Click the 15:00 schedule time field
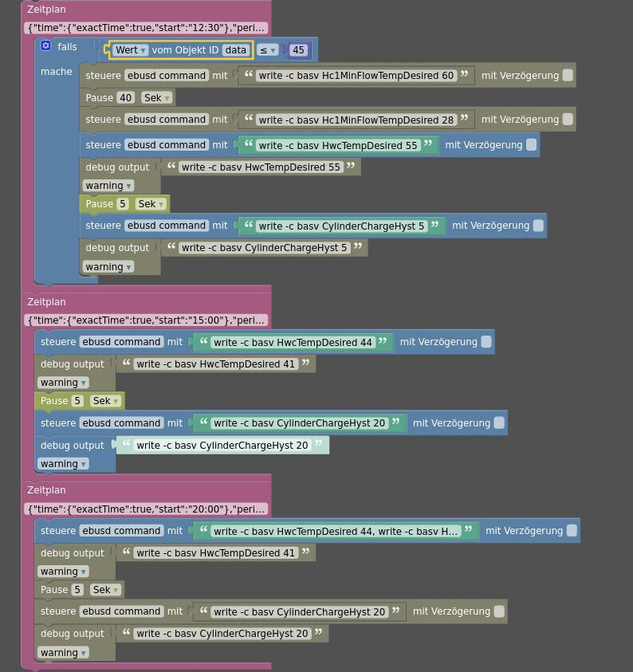The width and height of the screenshot is (633, 672). pyautogui.click(x=146, y=320)
